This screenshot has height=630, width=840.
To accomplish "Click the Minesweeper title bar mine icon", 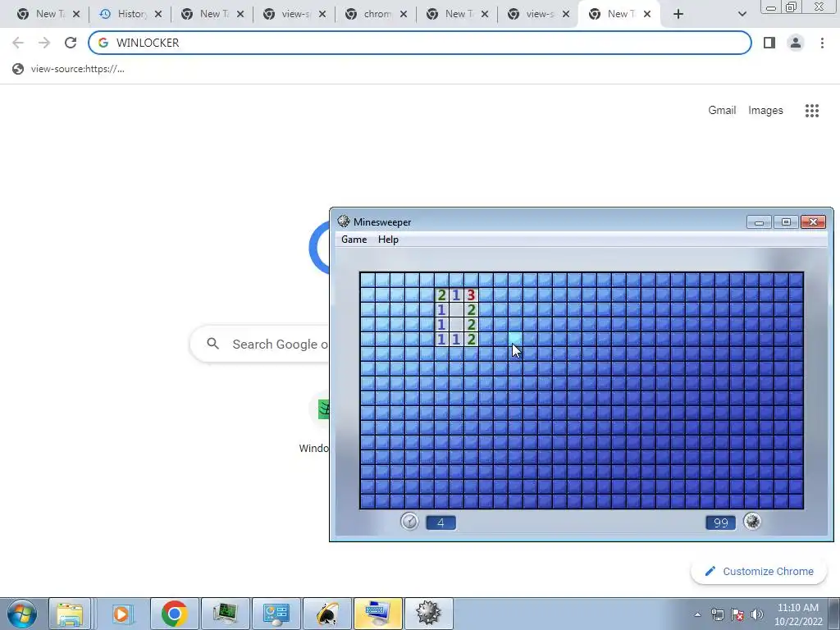I will [344, 221].
